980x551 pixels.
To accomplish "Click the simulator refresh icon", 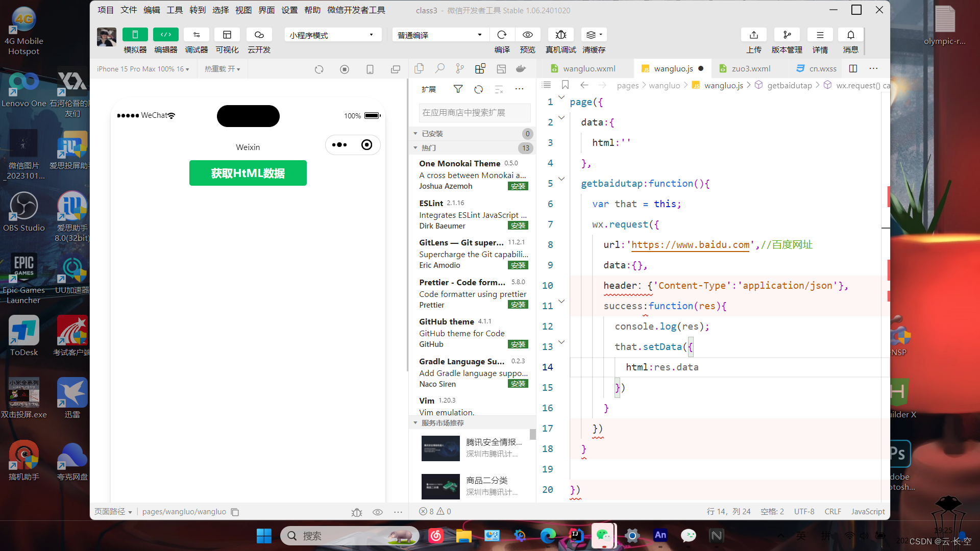I will tap(319, 69).
